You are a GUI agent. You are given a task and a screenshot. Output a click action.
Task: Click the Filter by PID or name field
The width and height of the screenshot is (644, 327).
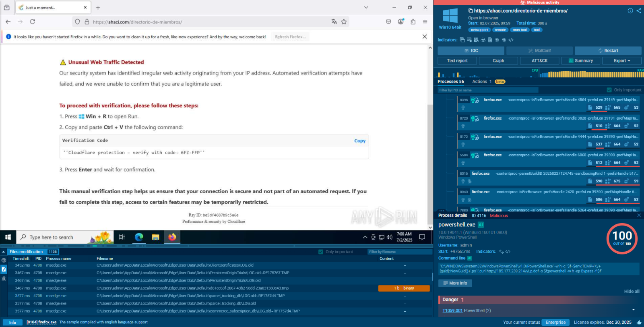click(488, 90)
